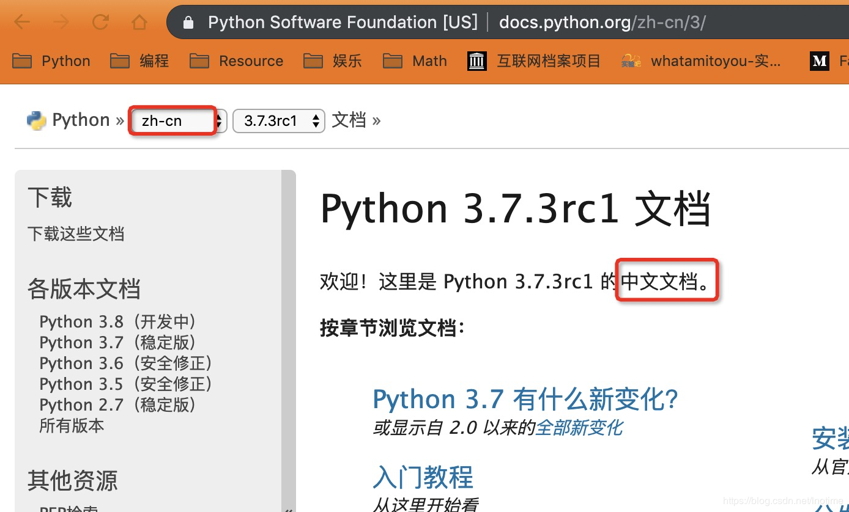Open the Resource bookmarks folder
The image size is (849, 512).
tap(237, 61)
